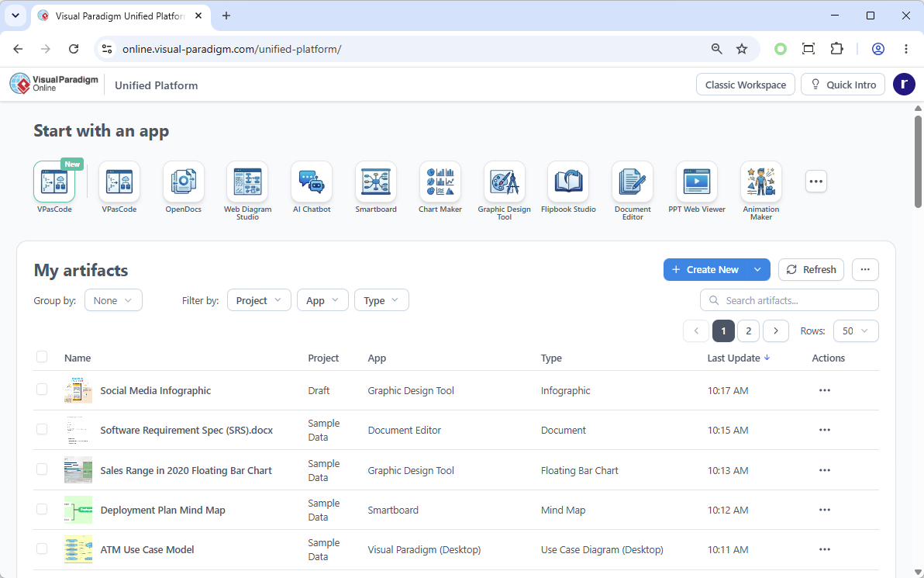
Task: Sort by the Last Update column
Action: click(739, 358)
